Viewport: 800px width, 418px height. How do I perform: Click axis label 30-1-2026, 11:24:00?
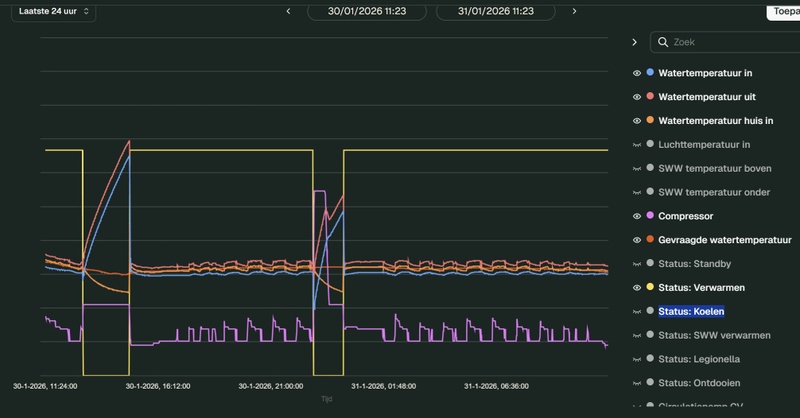(x=45, y=386)
